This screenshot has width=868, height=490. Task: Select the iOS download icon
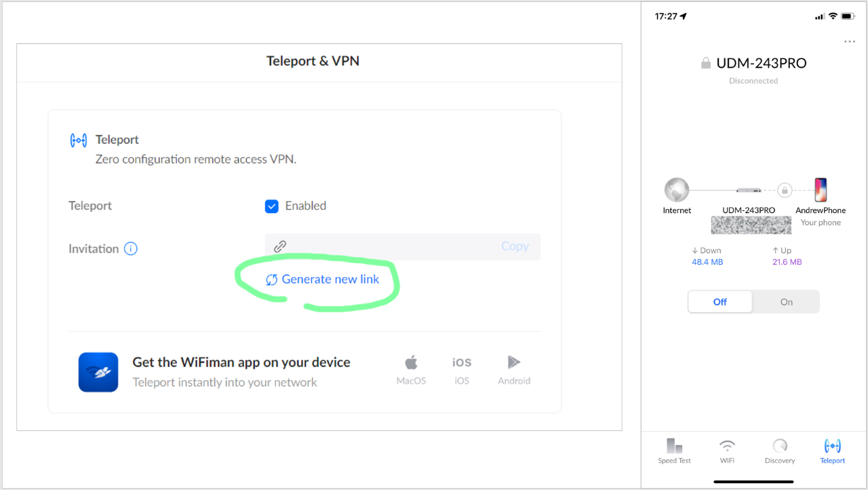click(x=462, y=362)
